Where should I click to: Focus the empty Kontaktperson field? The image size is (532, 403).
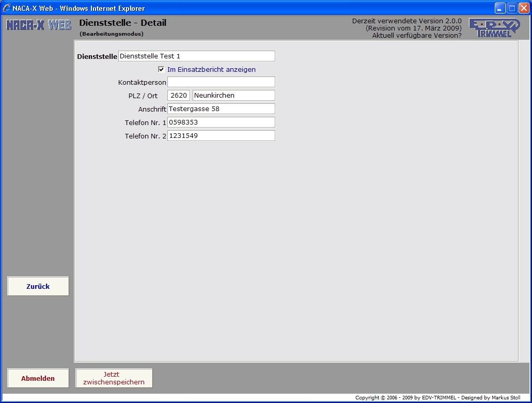pos(221,82)
